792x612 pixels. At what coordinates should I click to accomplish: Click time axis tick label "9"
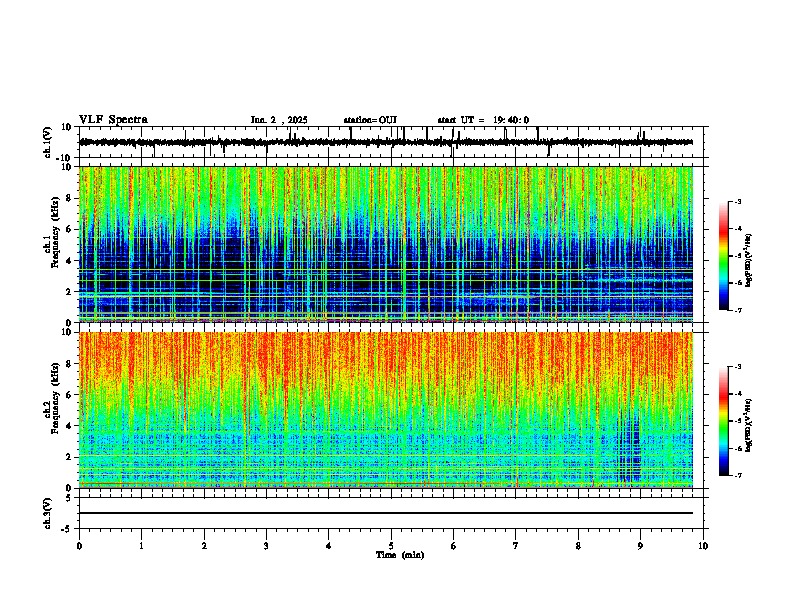pyautogui.click(x=640, y=546)
